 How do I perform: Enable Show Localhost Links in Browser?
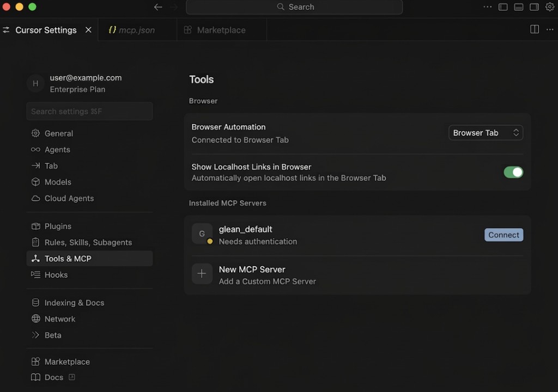(x=513, y=172)
